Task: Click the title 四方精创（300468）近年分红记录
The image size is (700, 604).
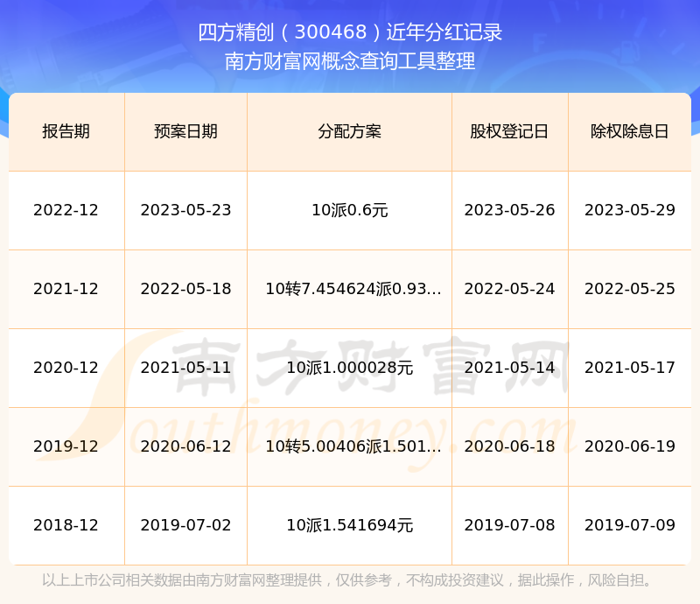Action: tap(350, 32)
